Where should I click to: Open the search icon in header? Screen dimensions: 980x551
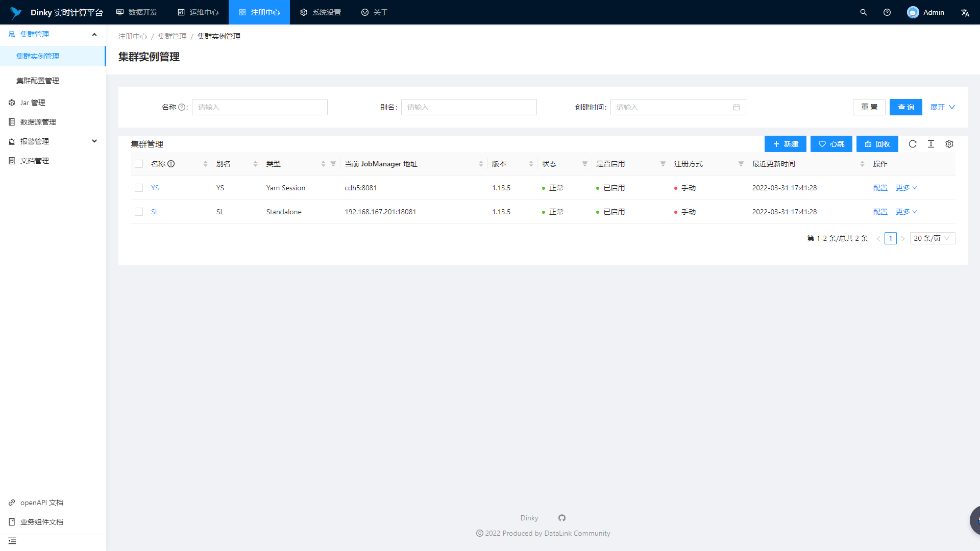[864, 12]
